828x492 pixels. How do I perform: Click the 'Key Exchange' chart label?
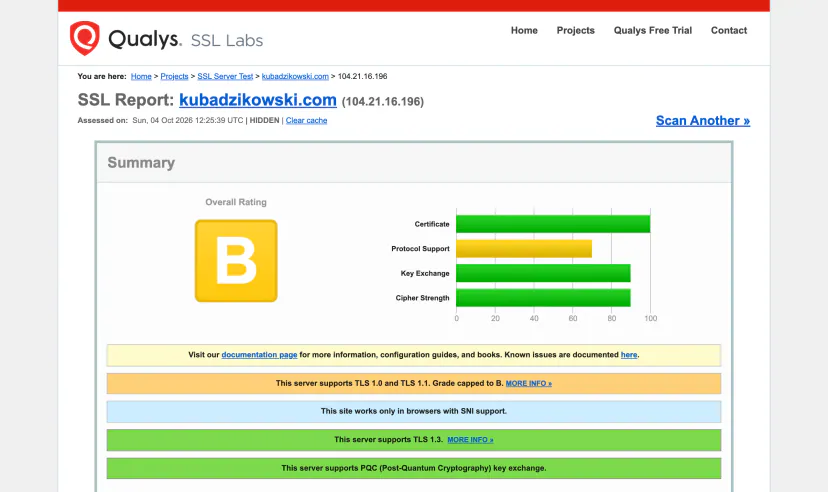425,273
